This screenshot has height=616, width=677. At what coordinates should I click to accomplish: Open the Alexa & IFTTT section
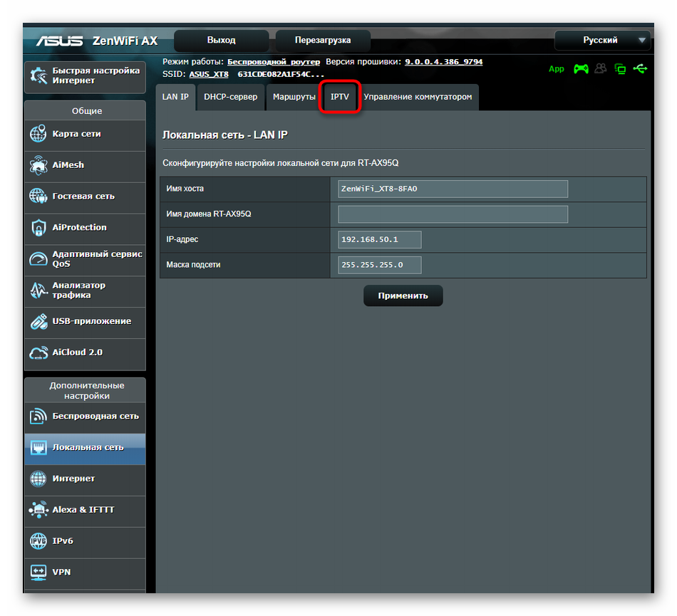coord(85,510)
